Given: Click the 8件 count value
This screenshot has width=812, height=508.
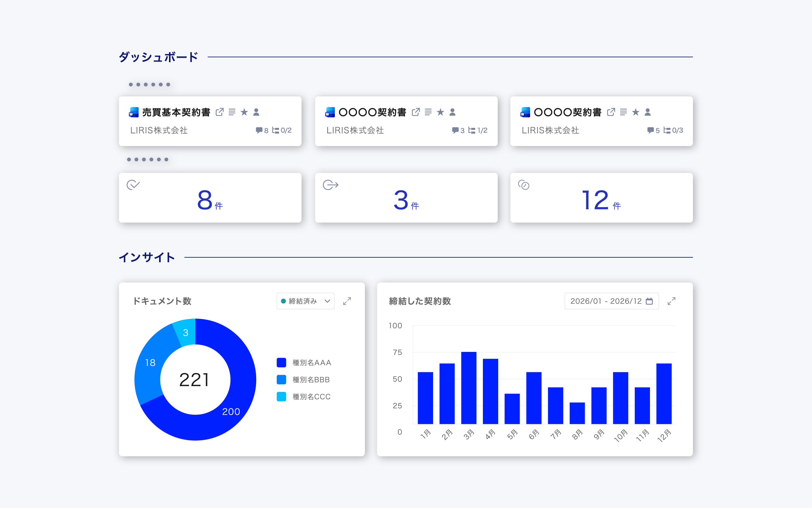Looking at the screenshot, I should [x=210, y=200].
